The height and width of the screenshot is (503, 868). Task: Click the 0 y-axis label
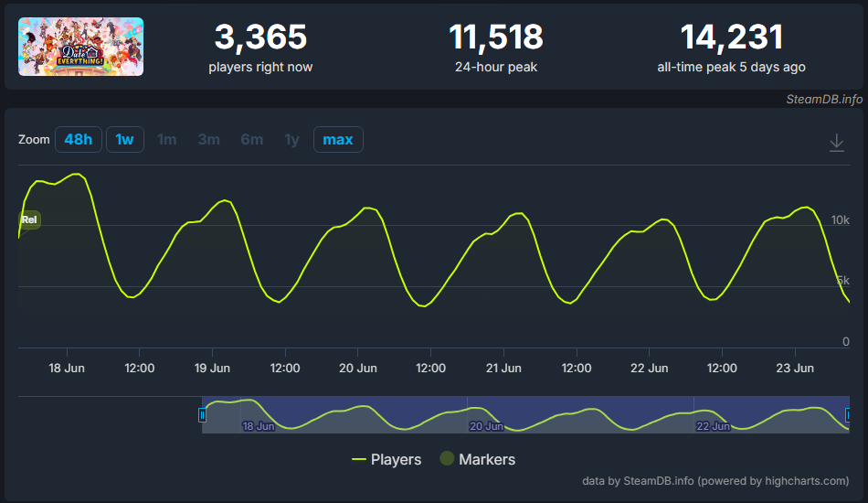[x=846, y=342]
